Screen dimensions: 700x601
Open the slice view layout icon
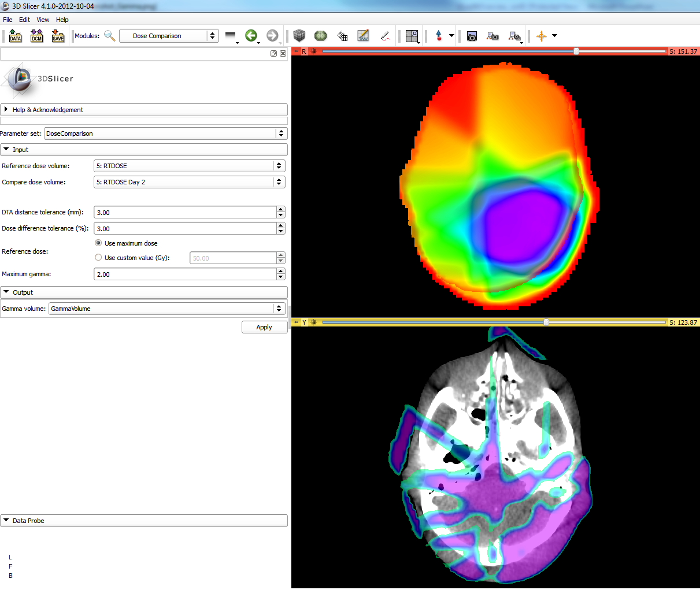tap(412, 36)
